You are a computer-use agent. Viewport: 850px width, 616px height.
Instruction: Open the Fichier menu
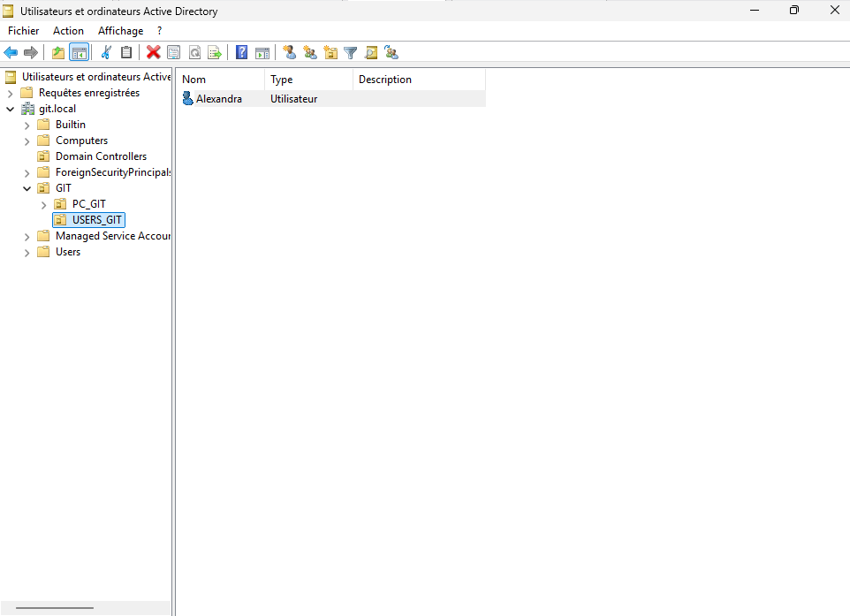pos(23,31)
